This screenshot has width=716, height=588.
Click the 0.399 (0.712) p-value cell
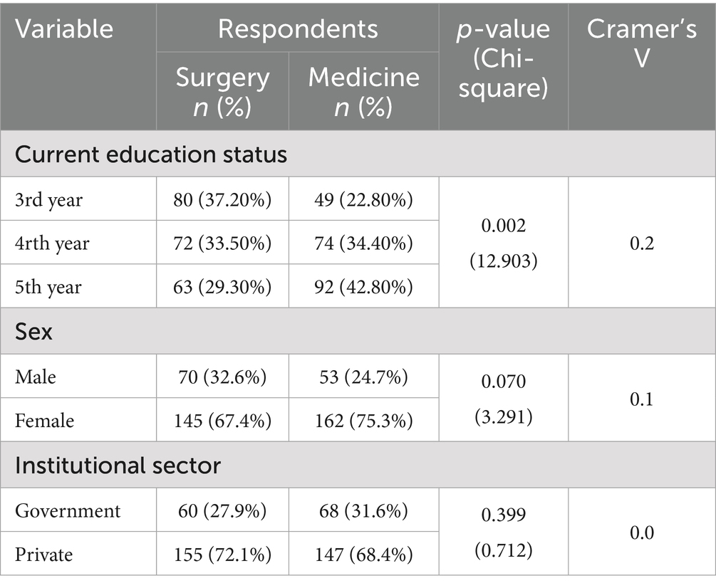tap(503, 532)
